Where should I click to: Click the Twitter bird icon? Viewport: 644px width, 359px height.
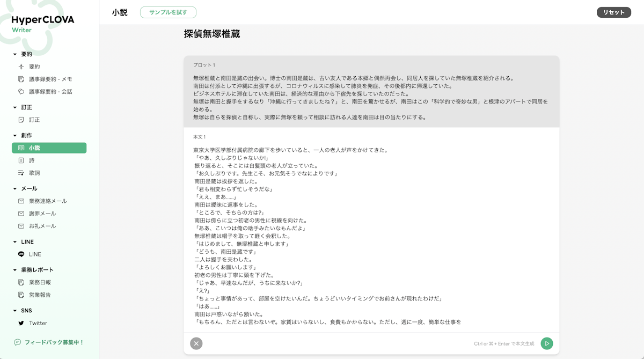coord(21,323)
